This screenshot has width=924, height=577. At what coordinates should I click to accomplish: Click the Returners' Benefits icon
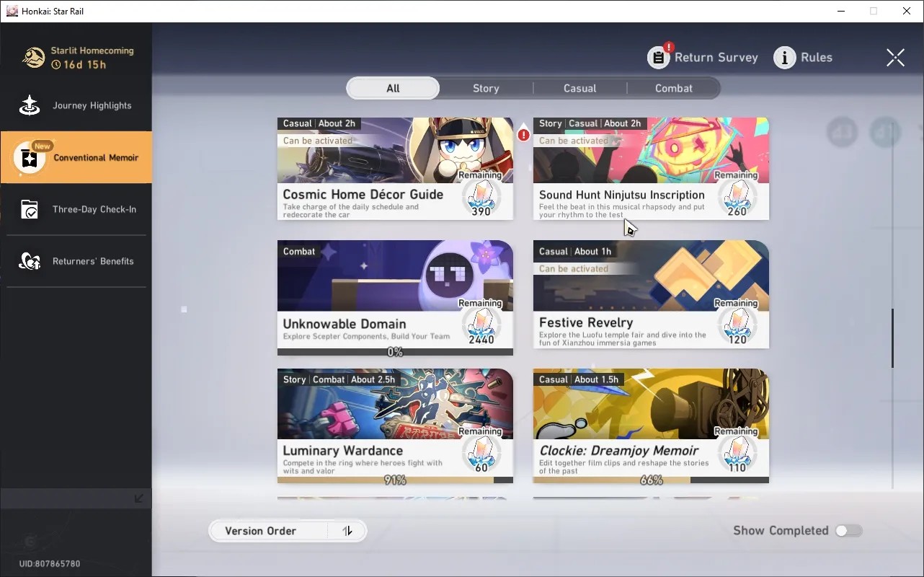tap(30, 261)
